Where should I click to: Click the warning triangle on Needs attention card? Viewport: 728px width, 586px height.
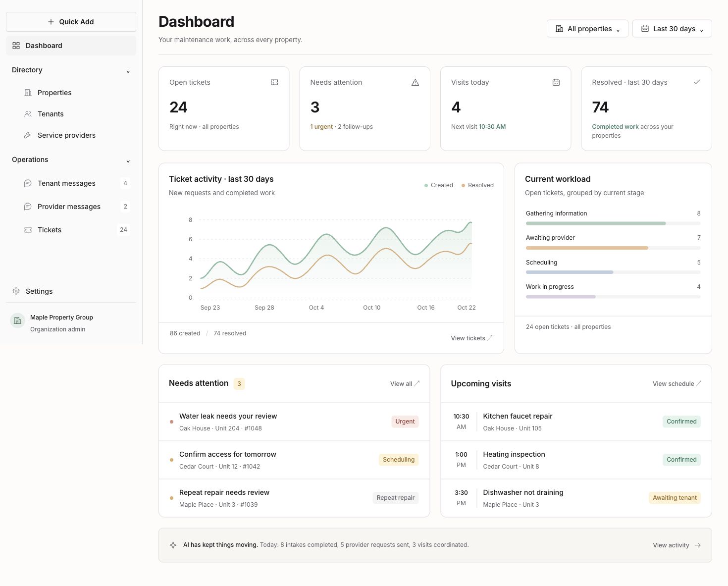point(415,82)
